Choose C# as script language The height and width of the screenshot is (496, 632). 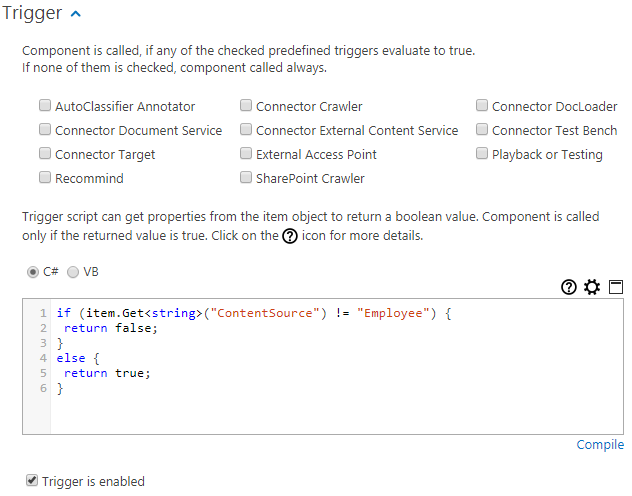point(33,272)
